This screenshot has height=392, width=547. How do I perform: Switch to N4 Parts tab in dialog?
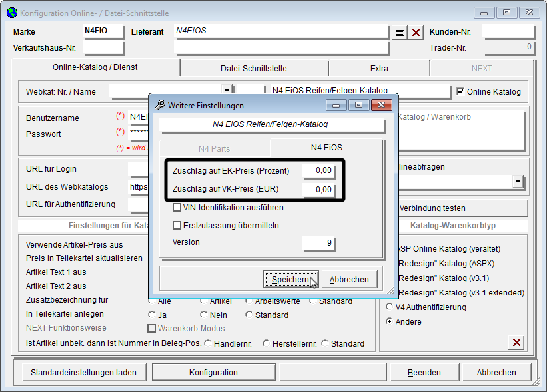pos(214,149)
